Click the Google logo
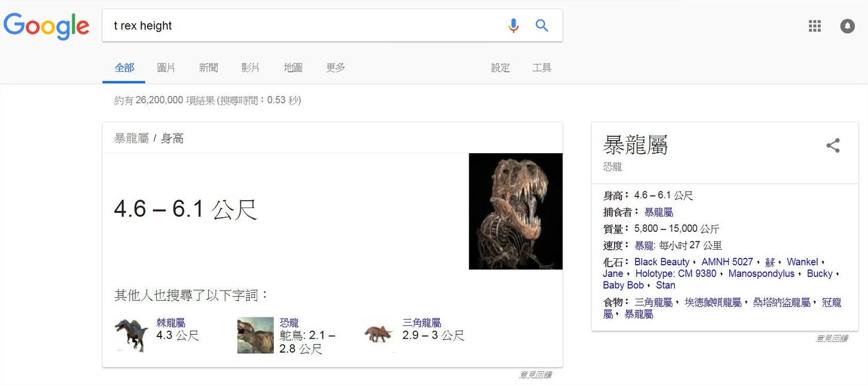 click(x=46, y=27)
